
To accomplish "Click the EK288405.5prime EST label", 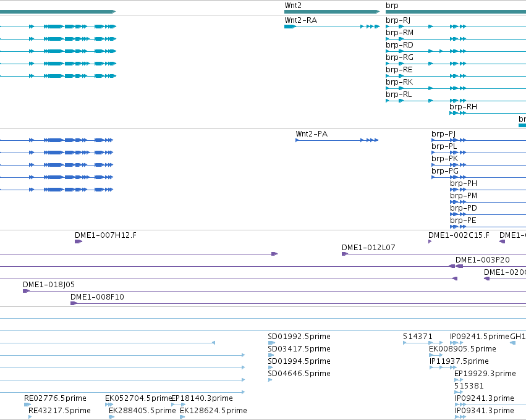I will (142, 411).
